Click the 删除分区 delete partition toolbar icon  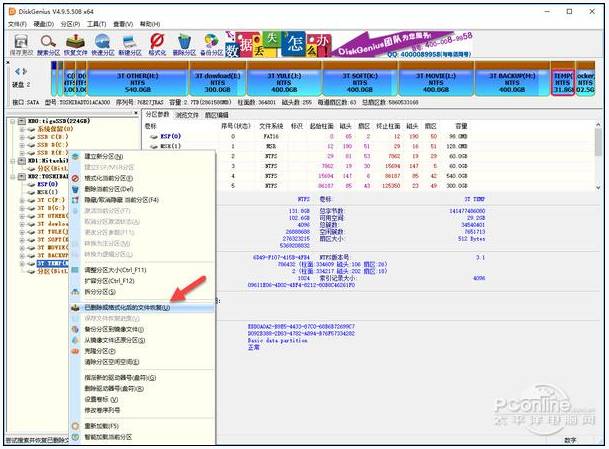(x=184, y=42)
